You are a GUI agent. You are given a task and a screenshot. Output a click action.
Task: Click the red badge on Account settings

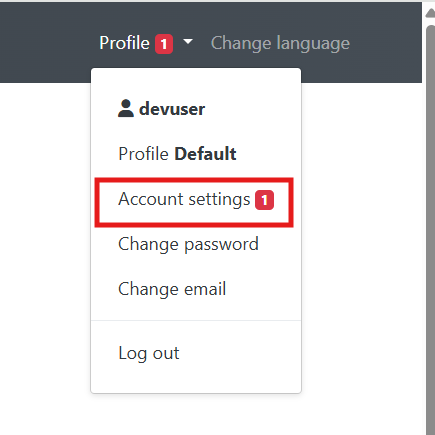point(264,200)
